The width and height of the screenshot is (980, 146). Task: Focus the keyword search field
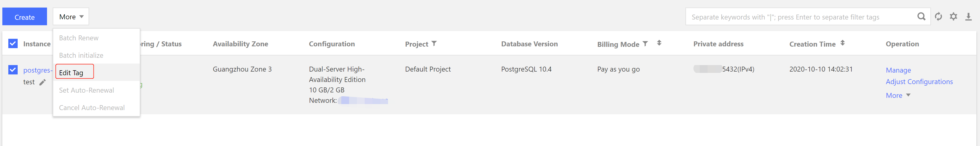tap(801, 17)
